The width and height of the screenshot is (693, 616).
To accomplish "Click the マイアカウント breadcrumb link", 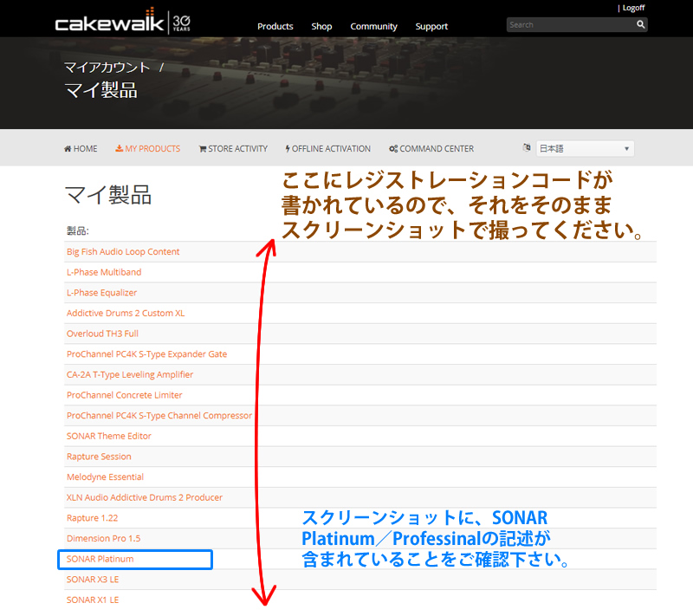I will (107, 68).
